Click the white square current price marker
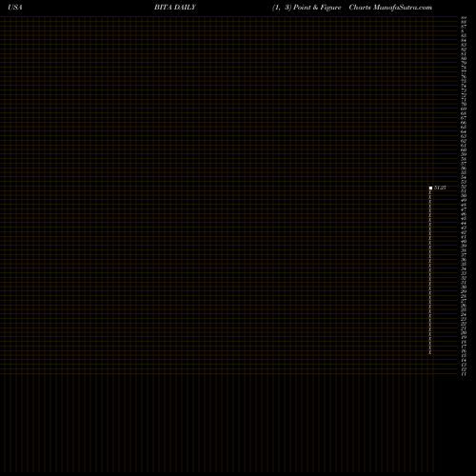Viewport: 476px width, 476px height. [430, 188]
